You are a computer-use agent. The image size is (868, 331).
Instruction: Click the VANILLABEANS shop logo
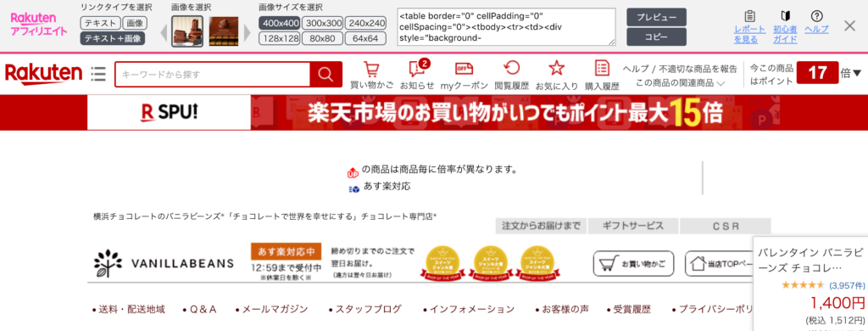164,263
